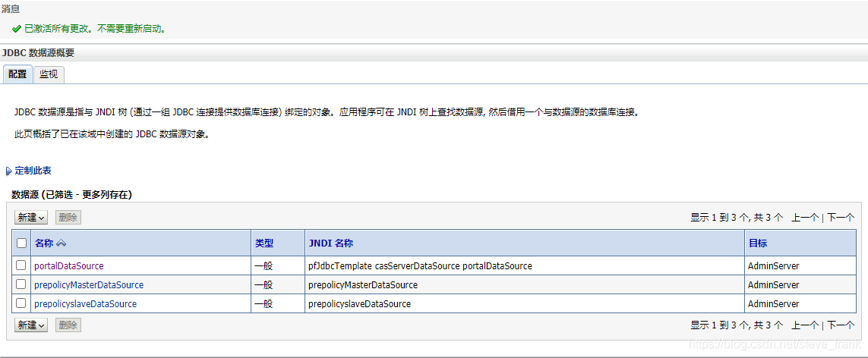Click top '显示 1 到 3 个, 共 3 个' text

[737, 218]
